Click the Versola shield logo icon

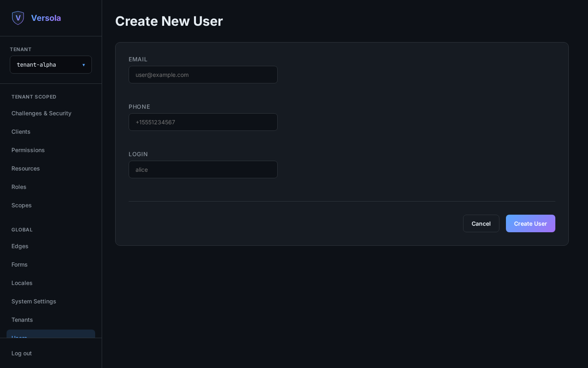tap(18, 18)
